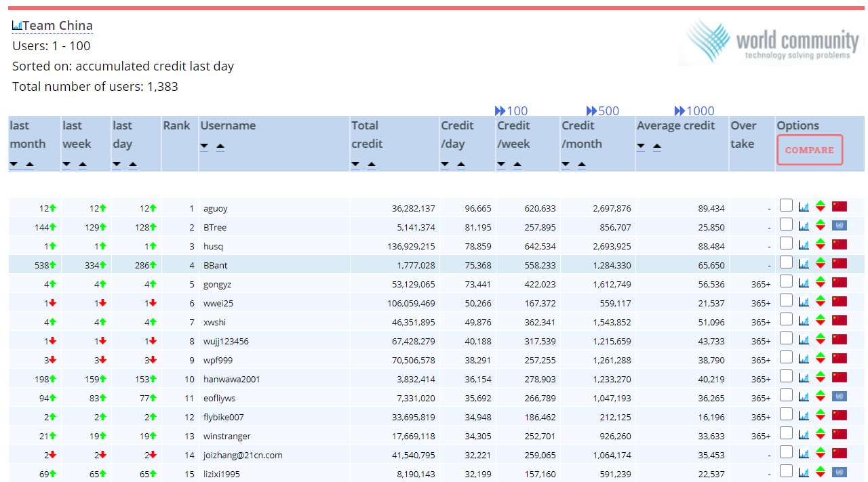Sort last day column ascending

click(133, 165)
